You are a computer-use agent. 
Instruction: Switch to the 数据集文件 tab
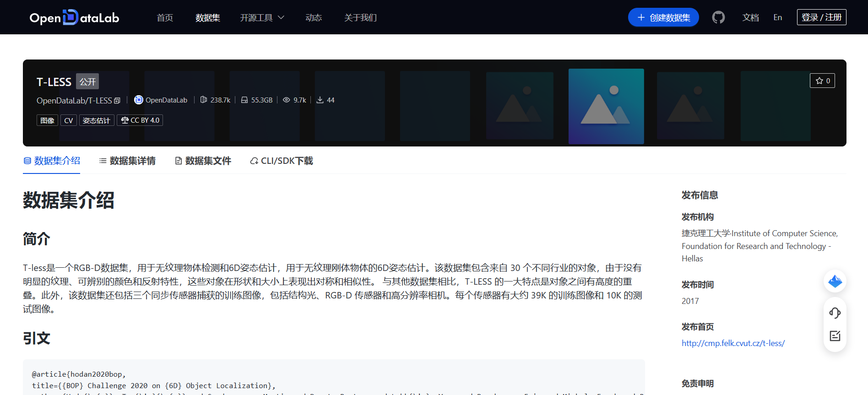coord(203,161)
